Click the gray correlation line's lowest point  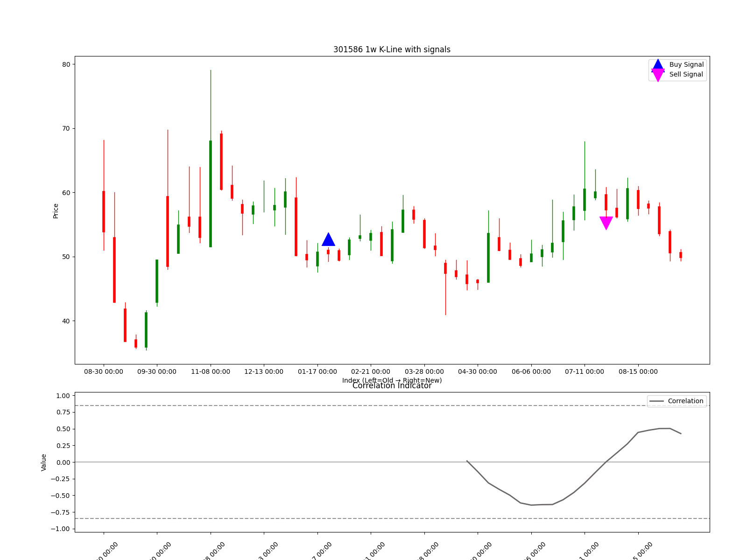(531, 505)
